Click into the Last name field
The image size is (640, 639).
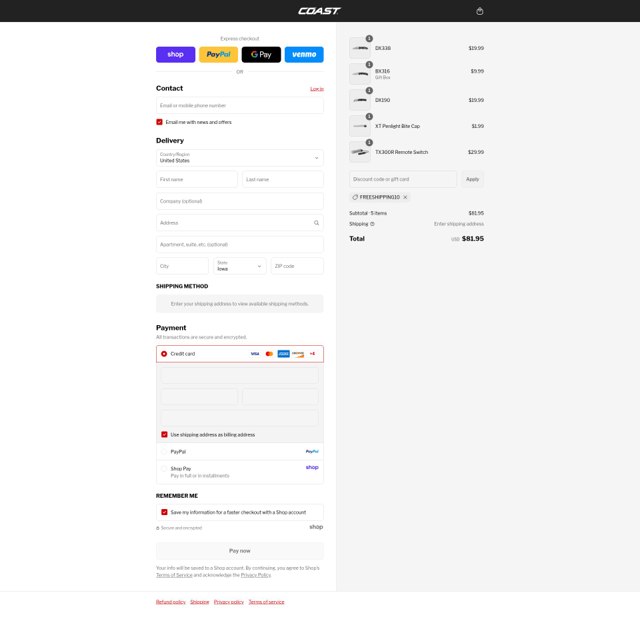click(283, 179)
